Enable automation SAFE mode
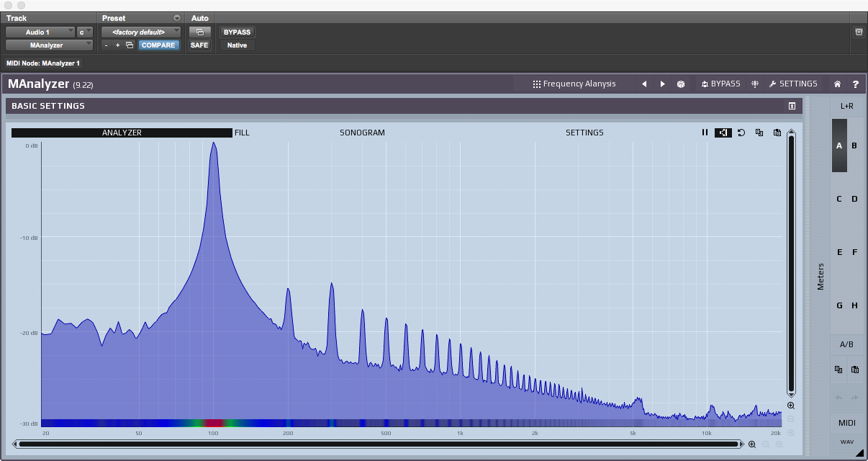Image resolution: width=868 pixels, height=461 pixels. click(x=199, y=45)
